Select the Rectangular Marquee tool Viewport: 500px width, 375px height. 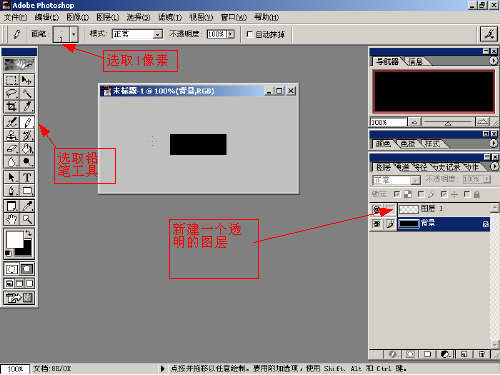(x=11, y=80)
